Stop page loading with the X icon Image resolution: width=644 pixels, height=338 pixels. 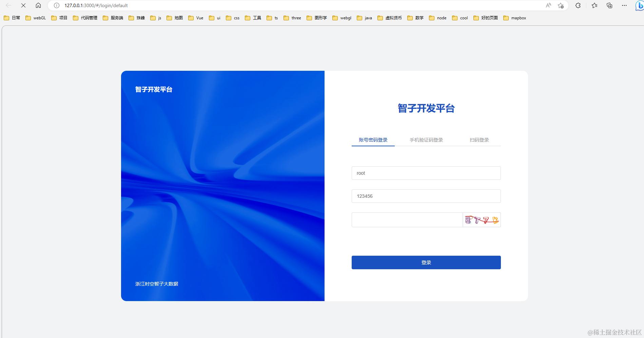coord(23,5)
